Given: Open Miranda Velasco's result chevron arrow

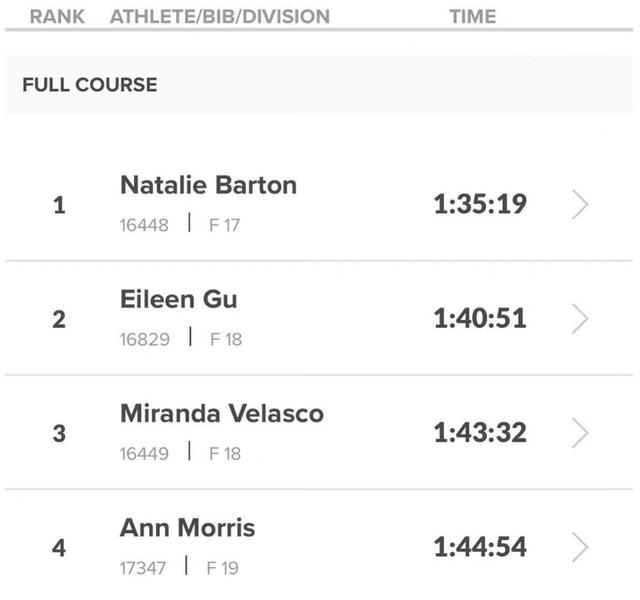Looking at the screenshot, I should click(580, 433).
